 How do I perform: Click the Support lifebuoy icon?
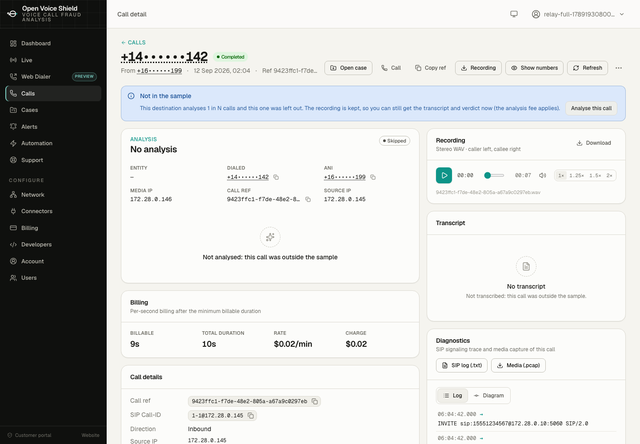point(13,160)
